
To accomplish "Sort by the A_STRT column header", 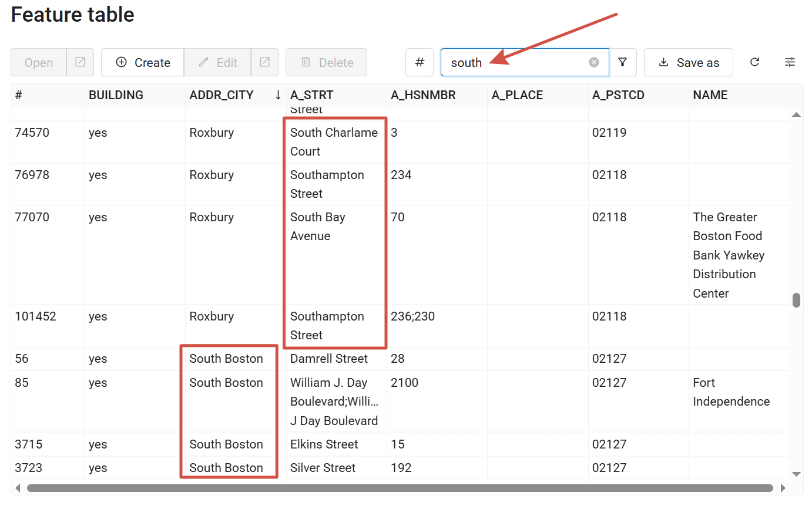I will (311, 95).
